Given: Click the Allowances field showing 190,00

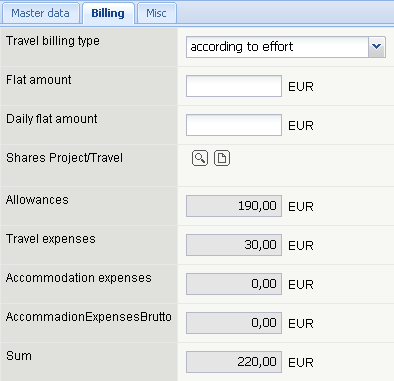Looking at the screenshot, I should [234, 206].
